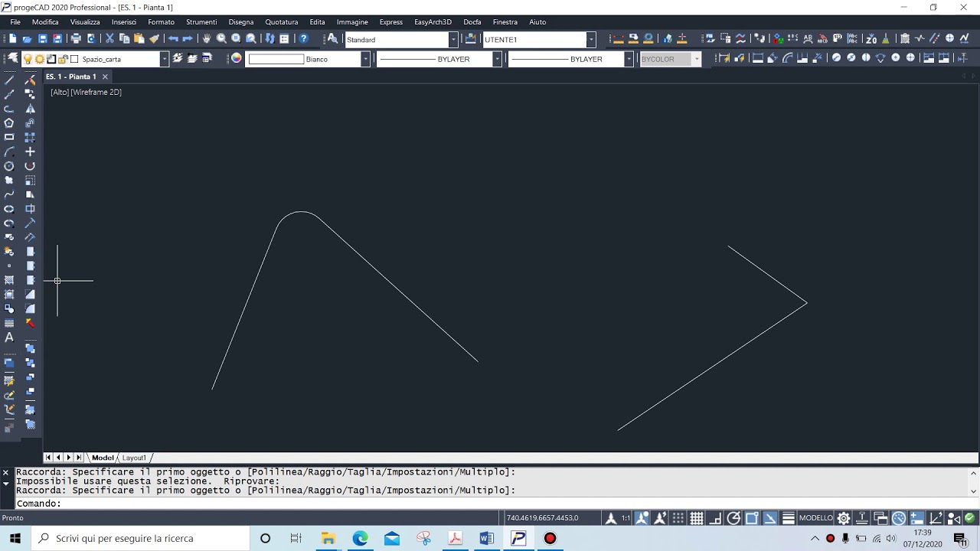Click the Redo arrow
Image resolution: width=980 pixels, height=551 pixels.
click(x=188, y=38)
